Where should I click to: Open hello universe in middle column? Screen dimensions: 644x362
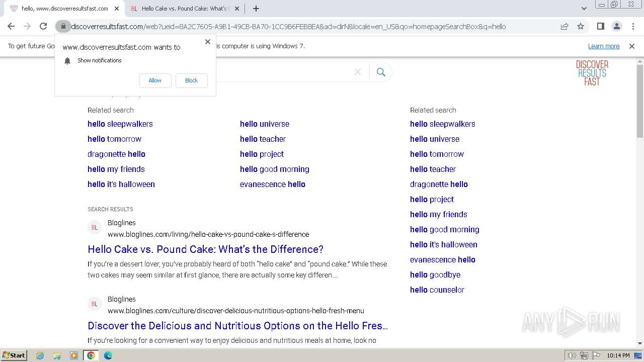(x=265, y=124)
